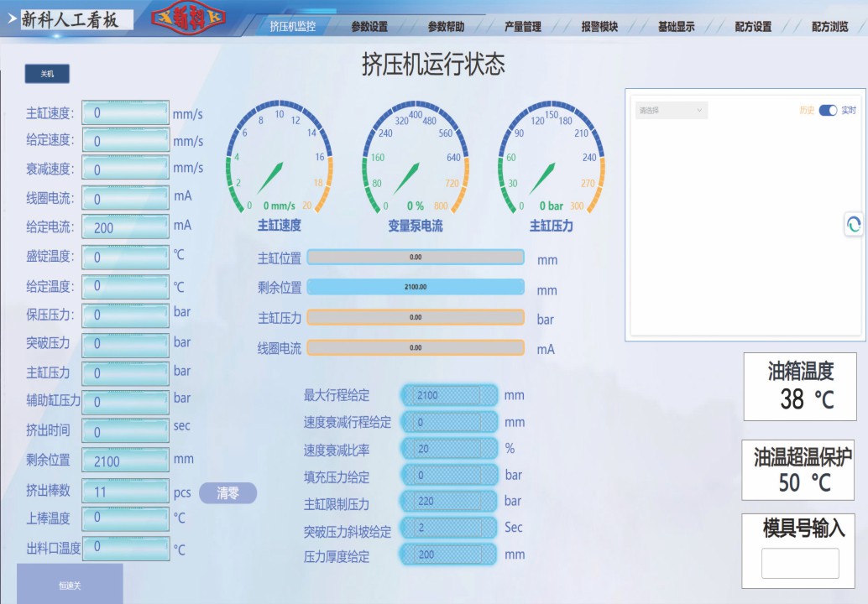
Task: Select the 主缸限制压力 field
Action: [449, 501]
